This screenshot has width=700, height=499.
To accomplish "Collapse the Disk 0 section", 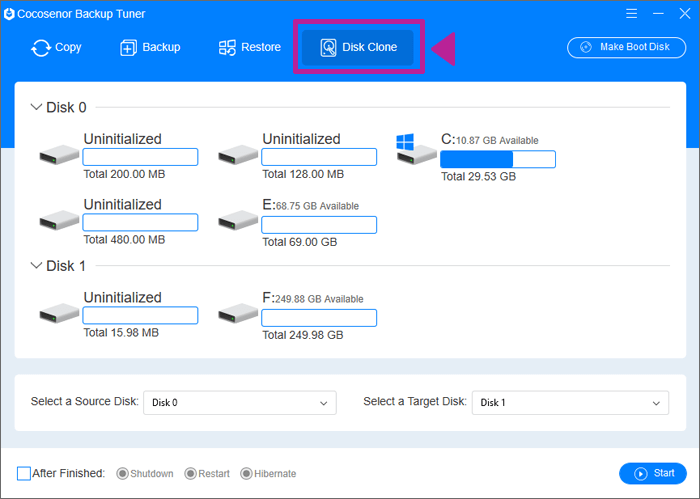I will 36,107.
